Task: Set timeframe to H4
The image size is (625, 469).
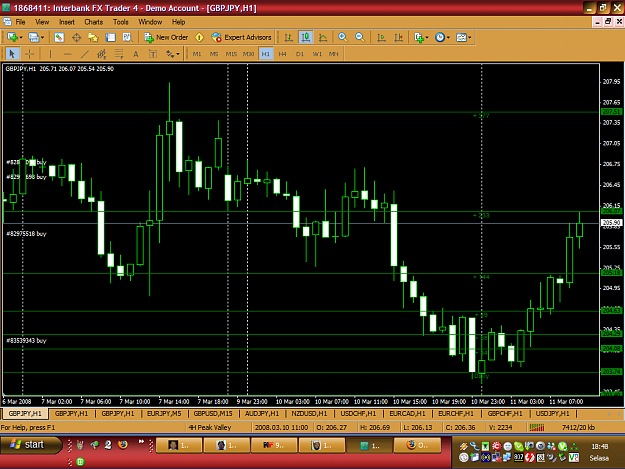Action: (283, 54)
